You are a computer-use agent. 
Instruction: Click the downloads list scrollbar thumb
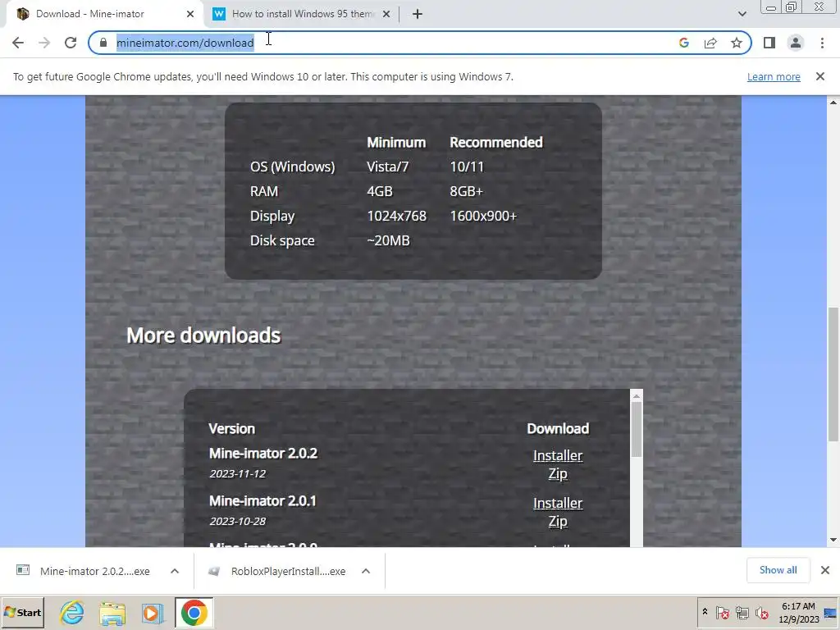[637, 428]
